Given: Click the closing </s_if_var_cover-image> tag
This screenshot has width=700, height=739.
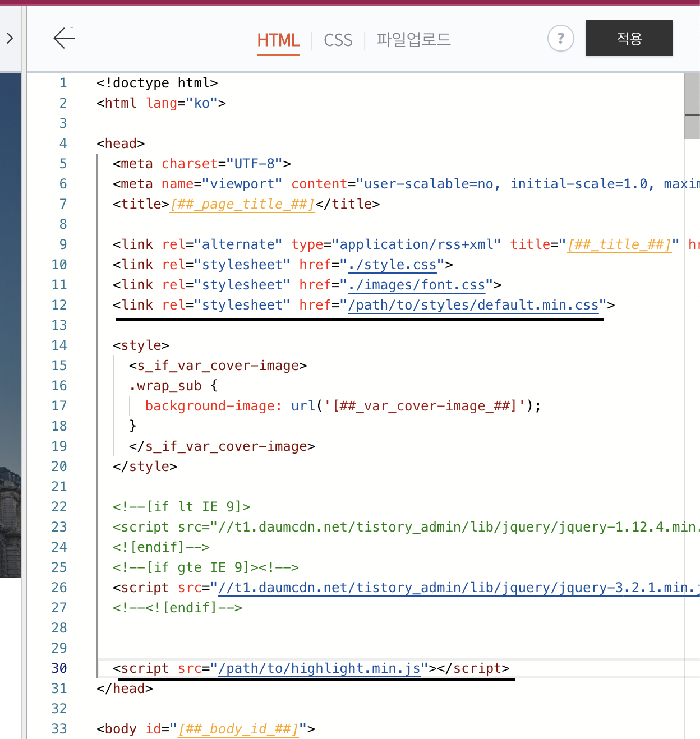Looking at the screenshot, I should (222, 446).
